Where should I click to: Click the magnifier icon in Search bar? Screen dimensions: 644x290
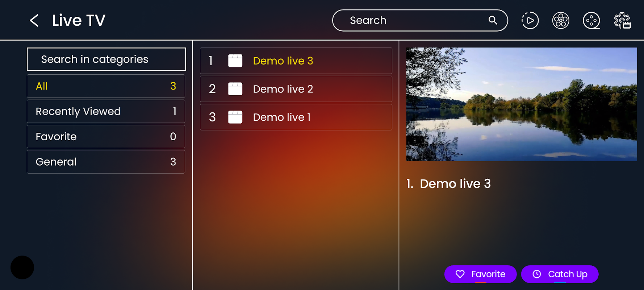tap(493, 20)
